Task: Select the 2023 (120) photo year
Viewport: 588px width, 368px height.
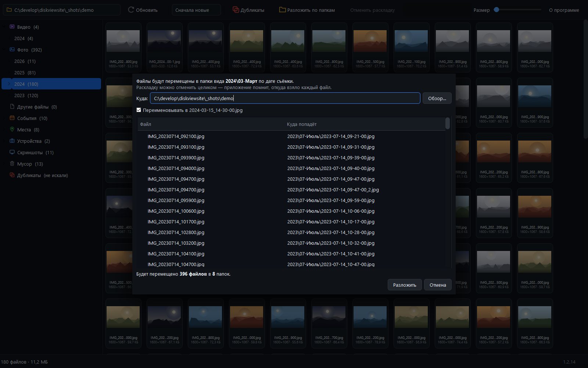Action: [26, 95]
